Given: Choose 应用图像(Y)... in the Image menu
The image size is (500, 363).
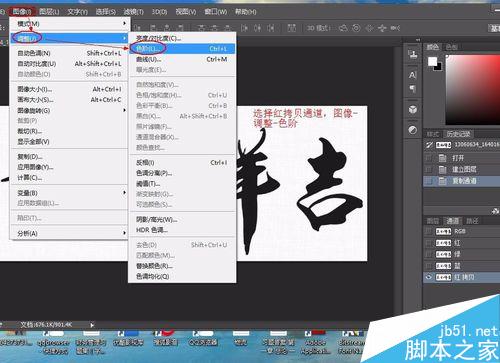Looking at the screenshot, I should [69, 167].
